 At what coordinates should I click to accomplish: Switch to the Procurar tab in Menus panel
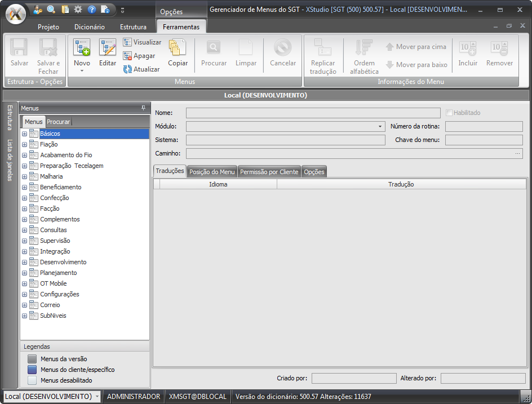coord(59,122)
